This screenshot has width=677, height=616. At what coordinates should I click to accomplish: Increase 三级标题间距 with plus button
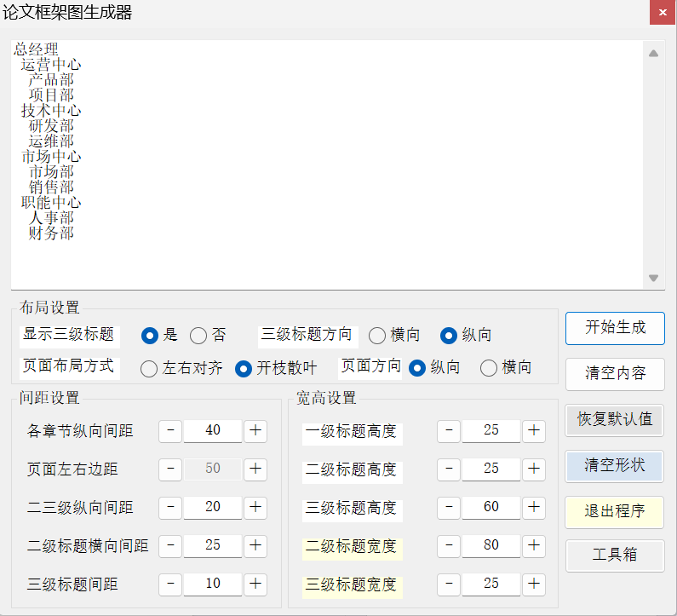tap(255, 584)
